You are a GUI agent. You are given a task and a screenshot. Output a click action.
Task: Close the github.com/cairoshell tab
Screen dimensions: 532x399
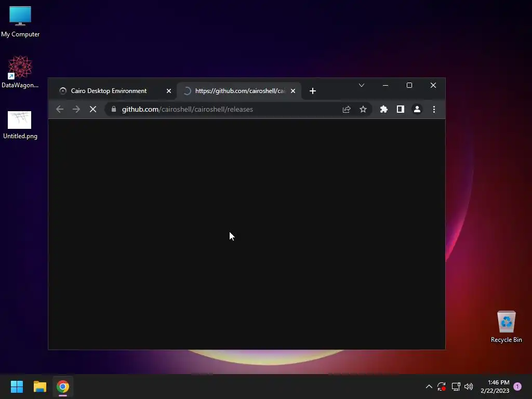pos(293,91)
